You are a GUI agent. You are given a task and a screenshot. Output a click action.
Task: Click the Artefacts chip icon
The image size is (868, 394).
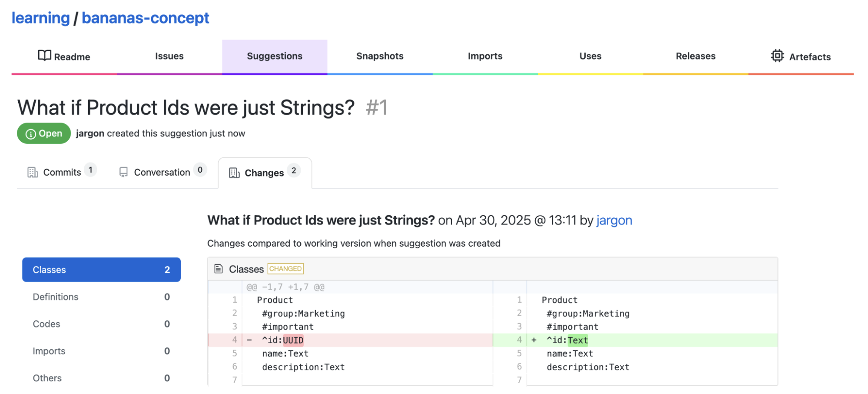(x=777, y=56)
